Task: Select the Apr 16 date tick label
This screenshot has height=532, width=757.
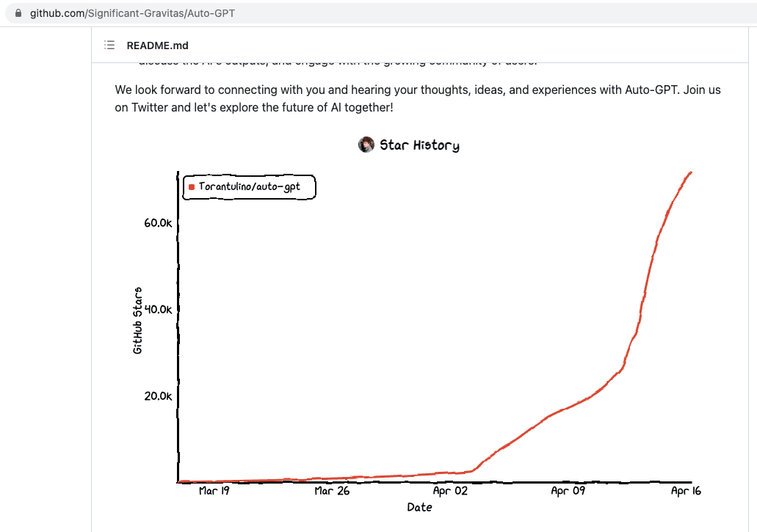Action: (686, 491)
